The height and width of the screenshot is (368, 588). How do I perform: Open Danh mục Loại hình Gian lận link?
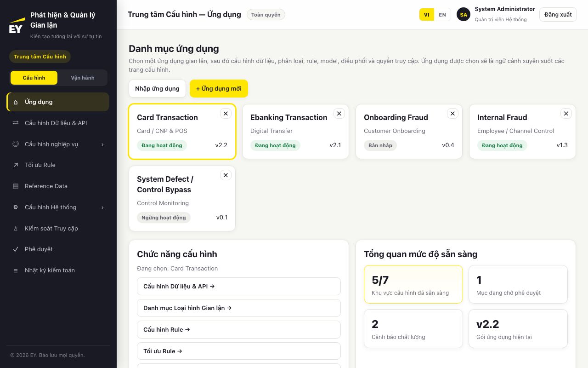[x=239, y=308]
